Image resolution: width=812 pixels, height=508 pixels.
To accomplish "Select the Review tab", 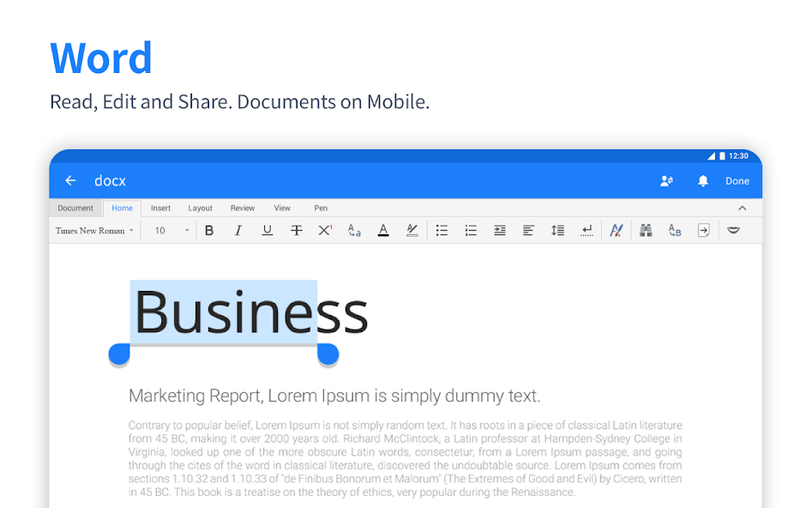I will pos(243,209).
